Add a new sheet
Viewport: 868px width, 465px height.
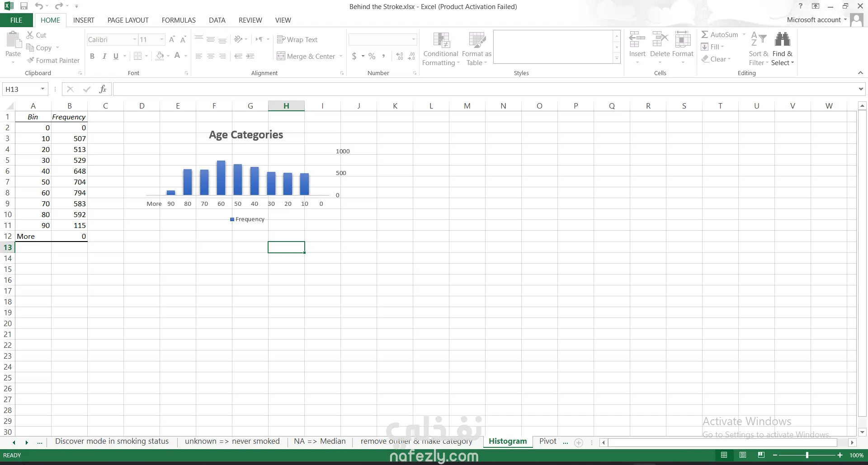(x=579, y=442)
